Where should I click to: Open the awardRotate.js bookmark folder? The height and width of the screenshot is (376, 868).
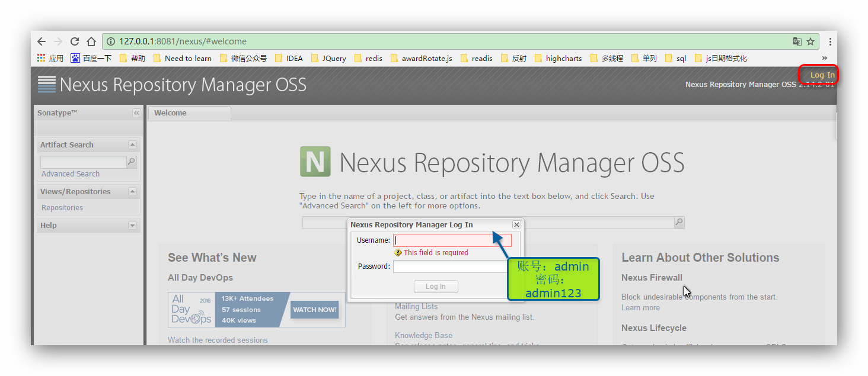tap(421, 58)
